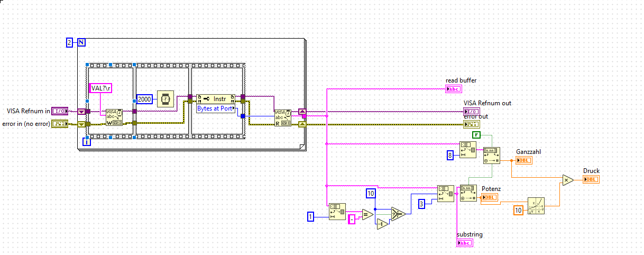Click the loop iteration i terminal
644x255 pixels.
click(87, 141)
